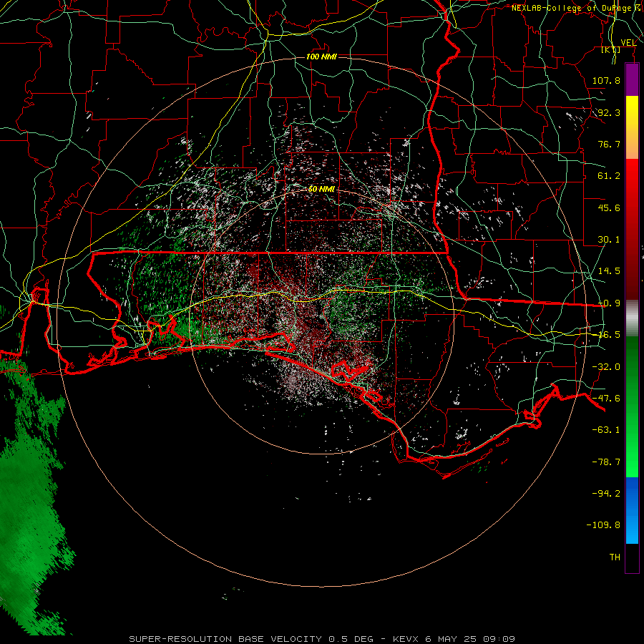Viewport: 644px width, 644px height.
Task: Click the 50 NMI range ring label
Action: (321, 189)
